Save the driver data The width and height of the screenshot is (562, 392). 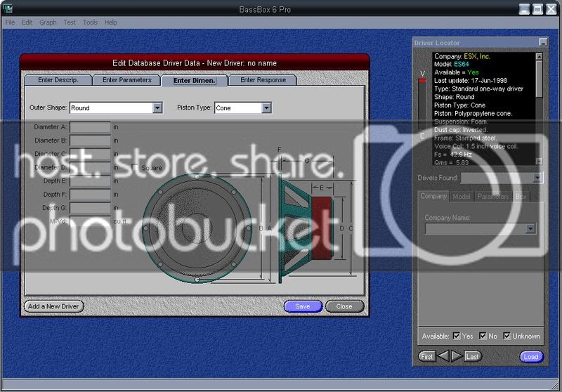click(x=303, y=306)
